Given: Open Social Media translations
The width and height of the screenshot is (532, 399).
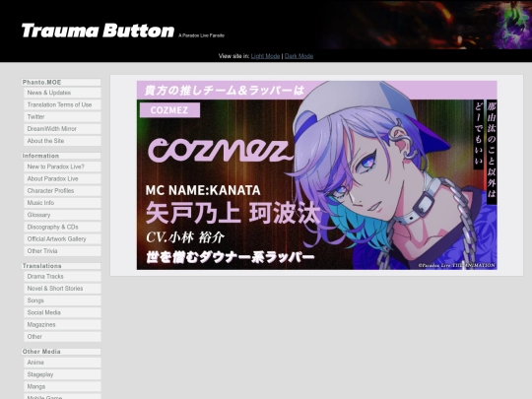Looking at the screenshot, I should 62,312.
